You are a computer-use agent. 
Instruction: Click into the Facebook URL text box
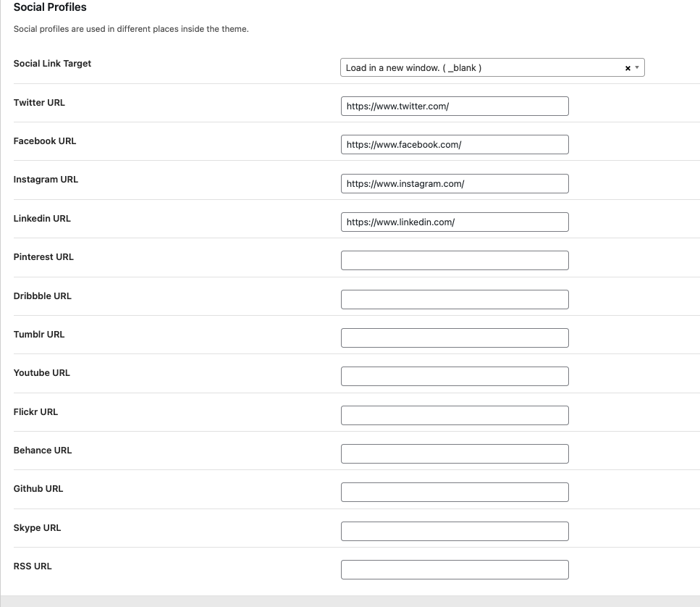455,145
